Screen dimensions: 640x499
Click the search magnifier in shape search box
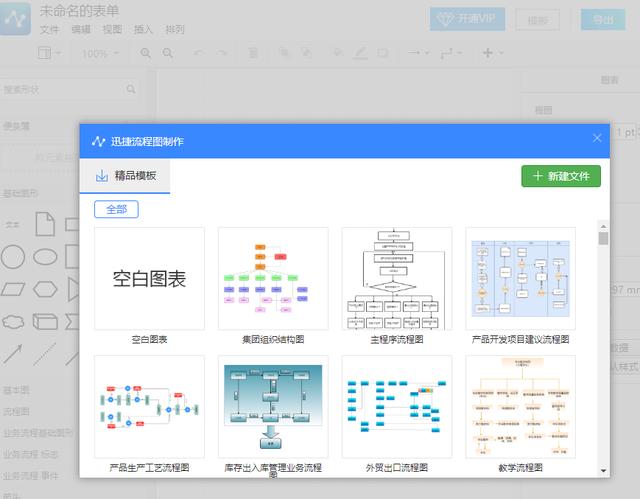(132, 90)
